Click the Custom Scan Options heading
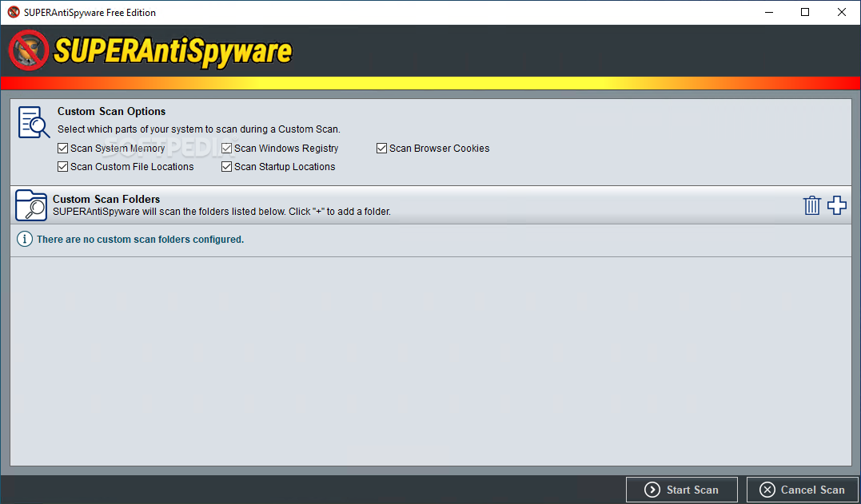The width and height of the screenshot is (861, 504). (x=111, y=111)
